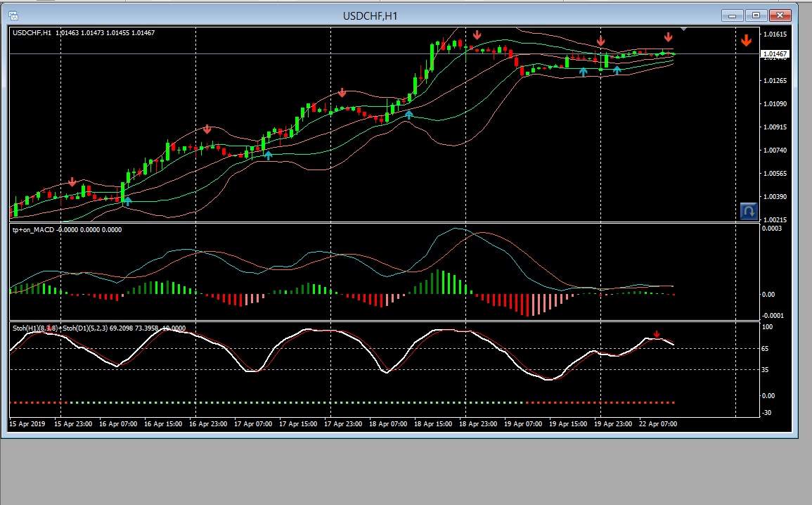Click the blue magnet-style button on the chart
812x505 pixels.
click(749, 211)
